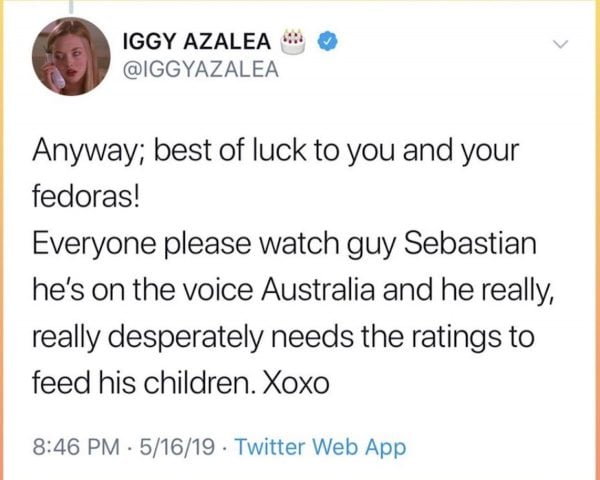Click the word 'fedoras!' in tweet
600x480 pixels.
[86, 197]
